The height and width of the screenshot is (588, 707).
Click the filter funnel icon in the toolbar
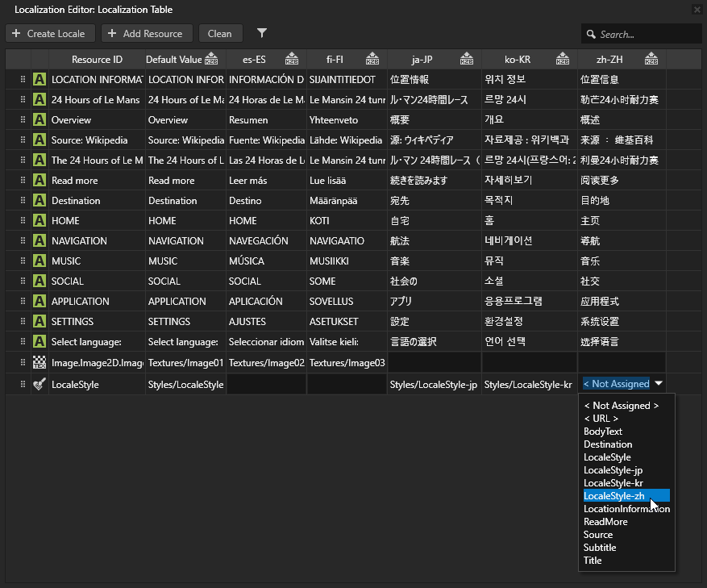coord(261,33)
